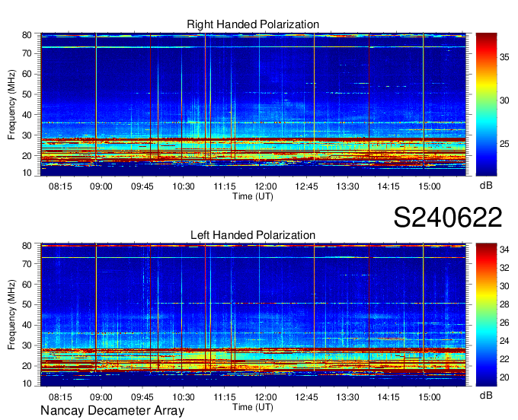Click the Right Handed plot colorbar

(486, 104)
